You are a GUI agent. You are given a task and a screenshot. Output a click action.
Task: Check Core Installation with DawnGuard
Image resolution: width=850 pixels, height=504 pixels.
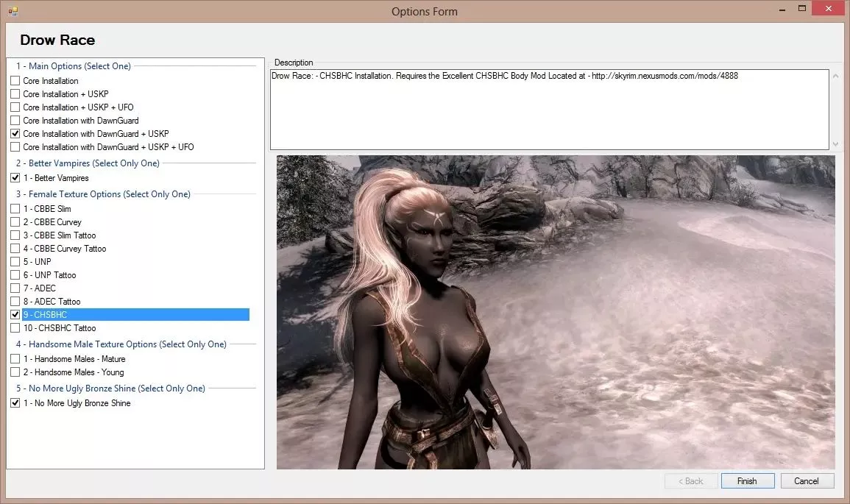[x=15, y=121]
